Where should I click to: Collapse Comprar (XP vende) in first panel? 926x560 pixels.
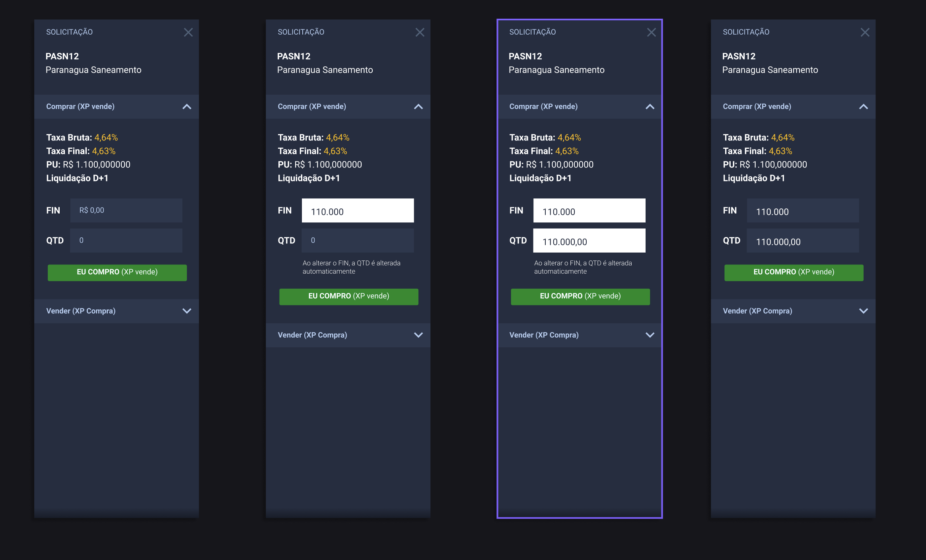coord(187,107)
